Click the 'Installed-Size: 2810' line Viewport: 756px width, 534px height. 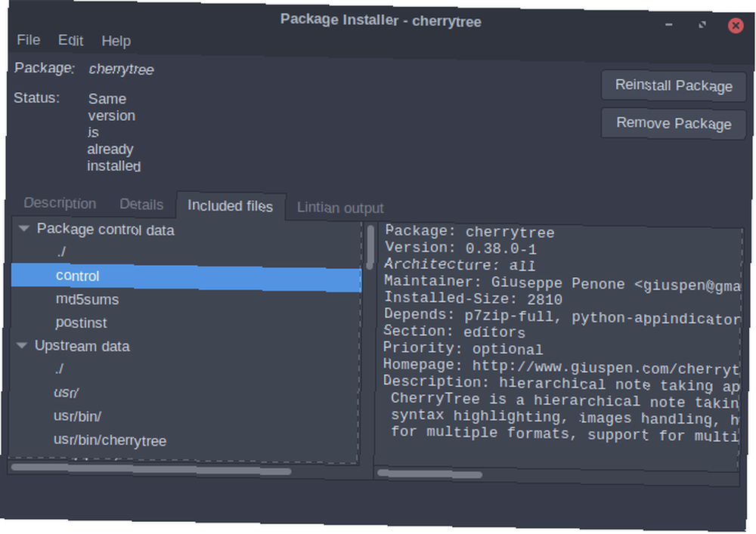pos(473,298)
